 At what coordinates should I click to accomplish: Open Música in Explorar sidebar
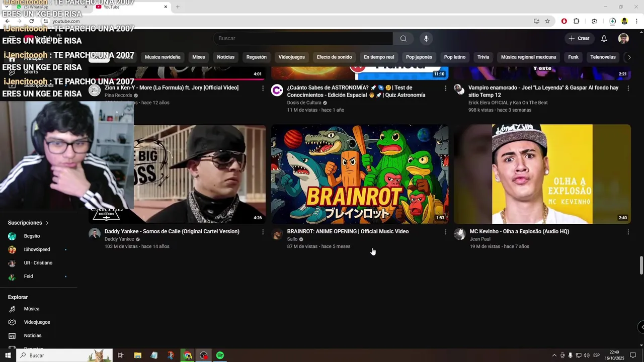[x=38, y=309]
